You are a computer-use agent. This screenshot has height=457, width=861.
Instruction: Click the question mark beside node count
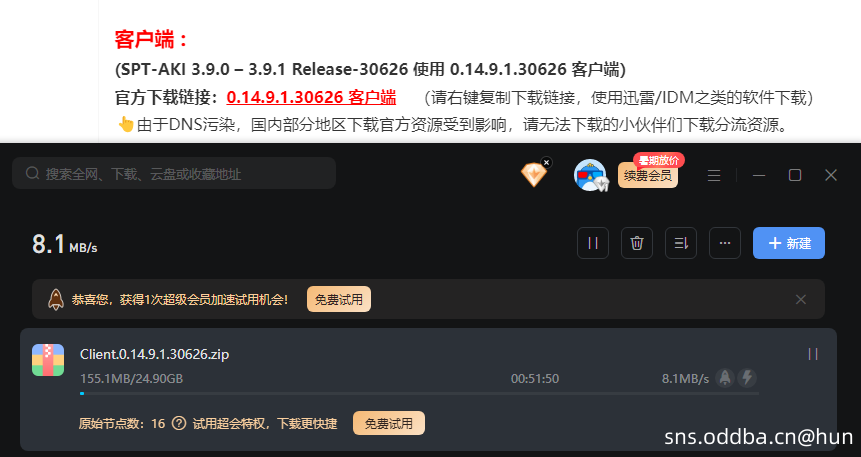click(178, 423)
